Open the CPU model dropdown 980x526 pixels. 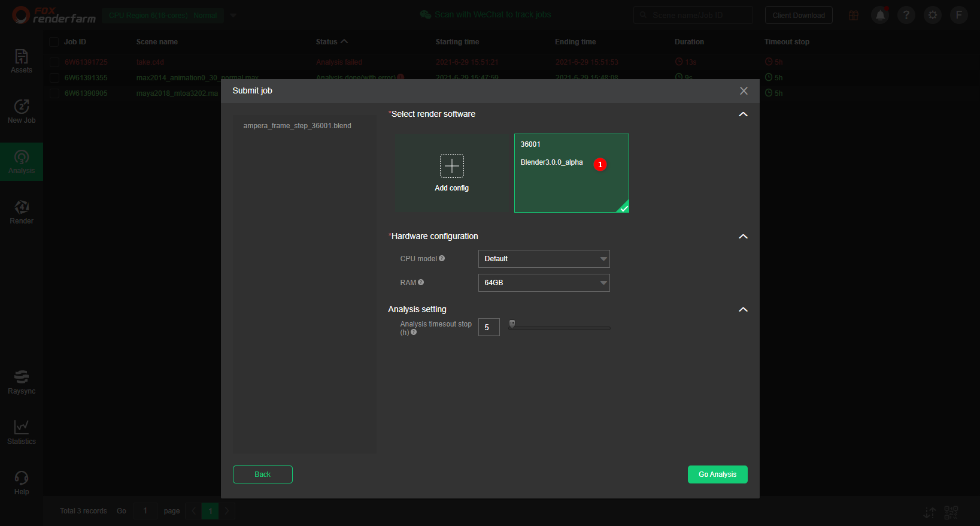544,259
